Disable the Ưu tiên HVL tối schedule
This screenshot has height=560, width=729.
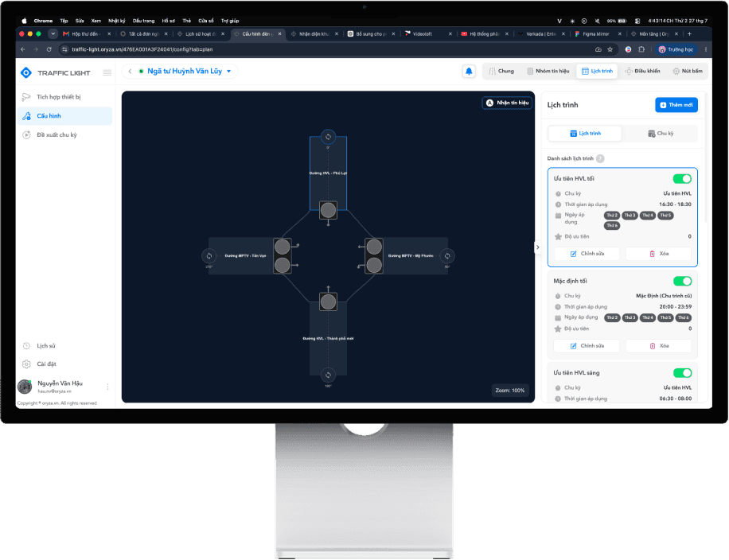click(x=682, y=179)
